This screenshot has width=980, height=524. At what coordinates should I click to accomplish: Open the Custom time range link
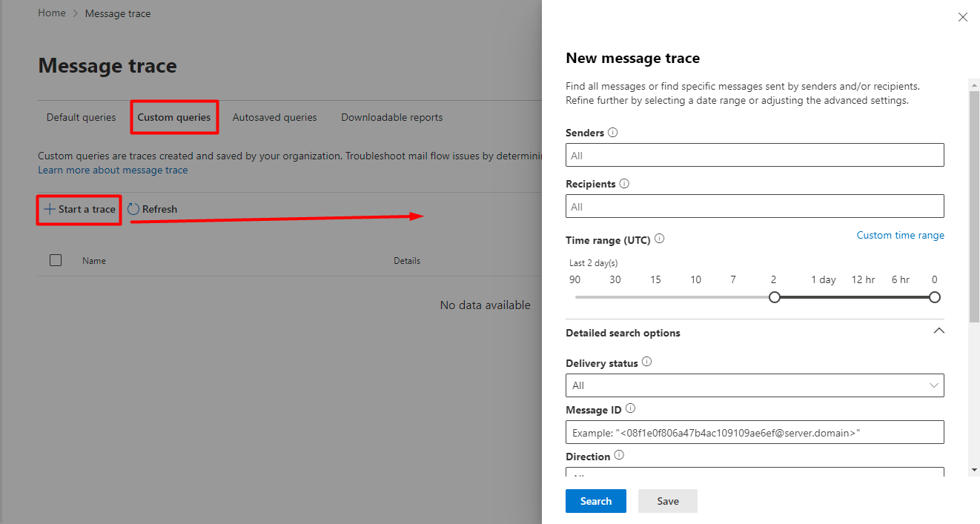click(901, 235)
